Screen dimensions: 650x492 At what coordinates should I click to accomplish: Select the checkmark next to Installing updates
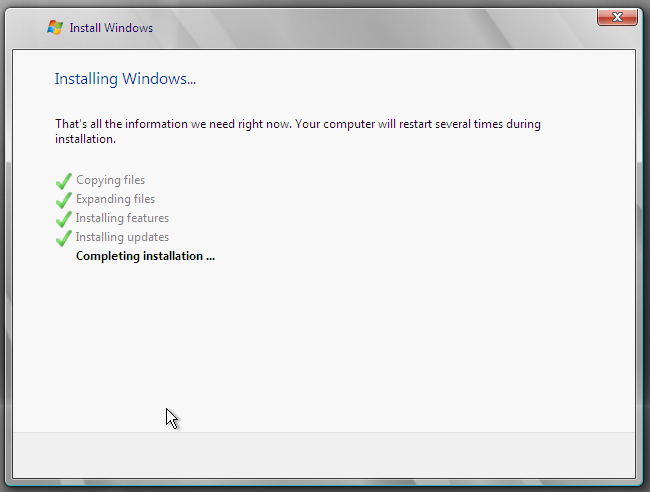(x=64, y=238)
